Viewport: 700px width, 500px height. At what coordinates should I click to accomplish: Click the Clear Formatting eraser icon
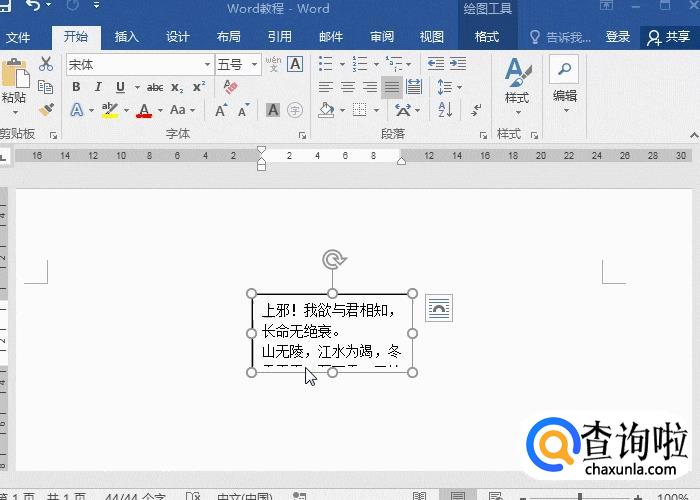(231, 87)
